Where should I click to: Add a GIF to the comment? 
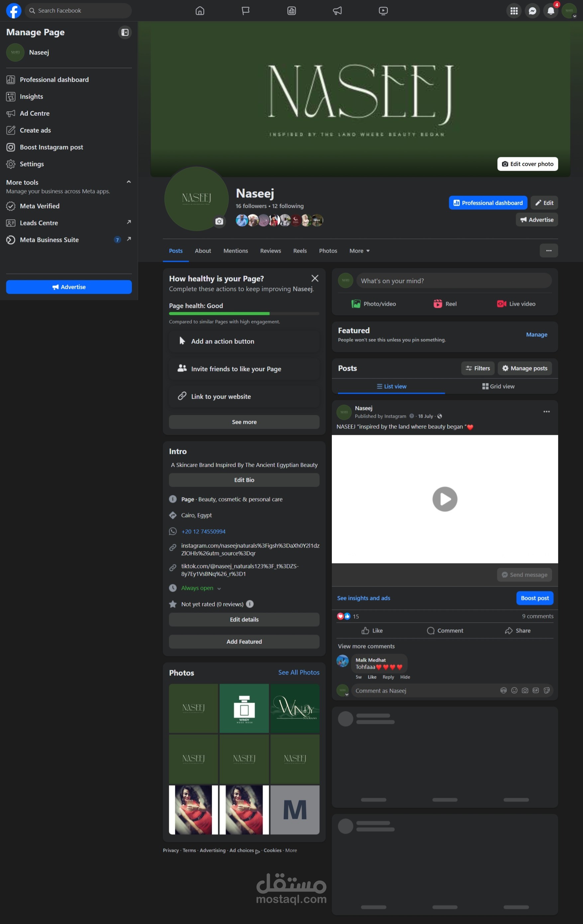536,690
